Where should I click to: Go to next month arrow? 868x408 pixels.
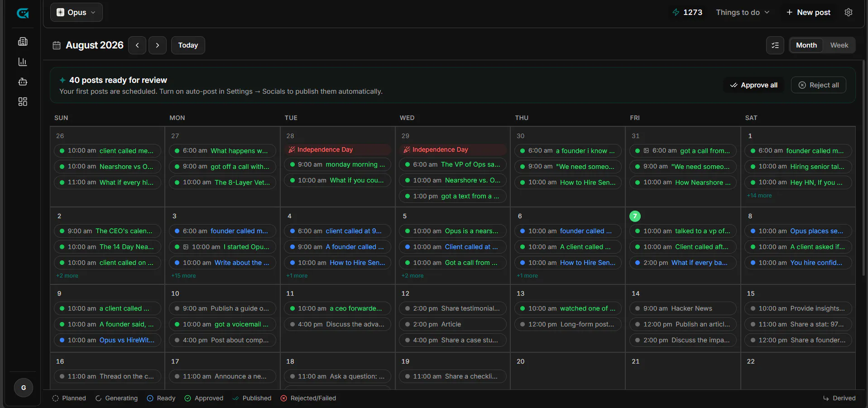(x=158, y=45)
